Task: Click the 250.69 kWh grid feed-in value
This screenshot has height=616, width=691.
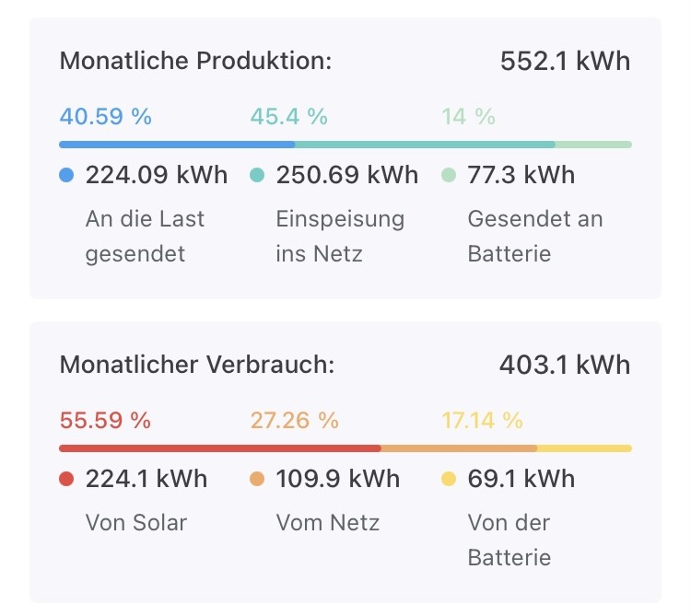Action: click(346, 175)
